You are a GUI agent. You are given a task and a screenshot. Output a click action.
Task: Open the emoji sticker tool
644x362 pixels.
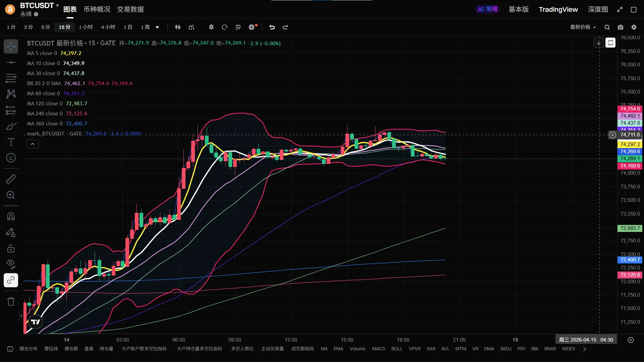click(x=11, y=158)
